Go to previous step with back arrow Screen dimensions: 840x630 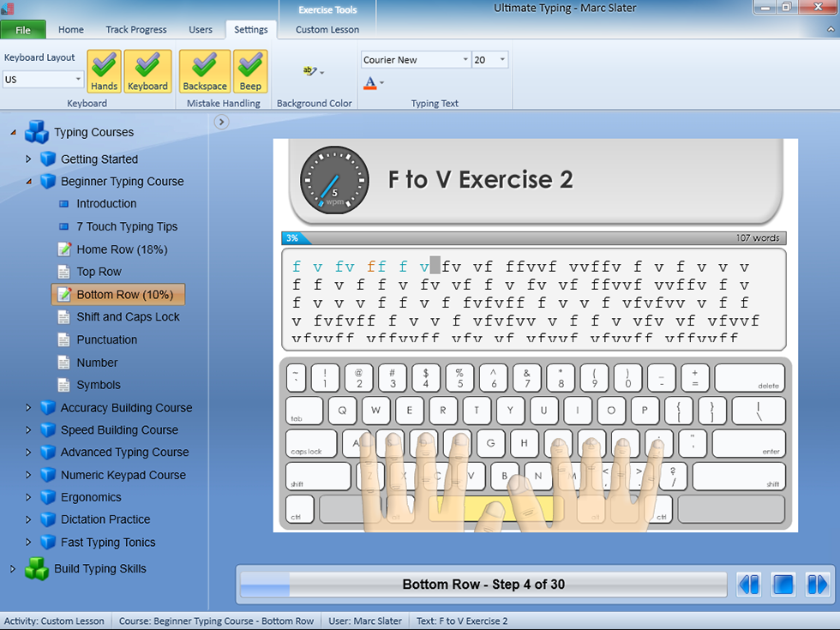748,585
